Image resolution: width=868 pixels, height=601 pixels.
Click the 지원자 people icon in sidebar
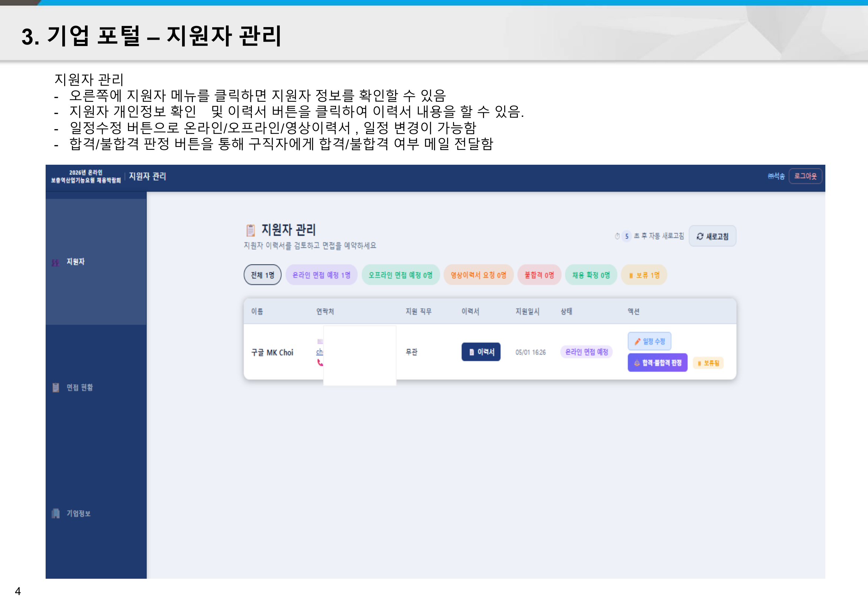55,262
